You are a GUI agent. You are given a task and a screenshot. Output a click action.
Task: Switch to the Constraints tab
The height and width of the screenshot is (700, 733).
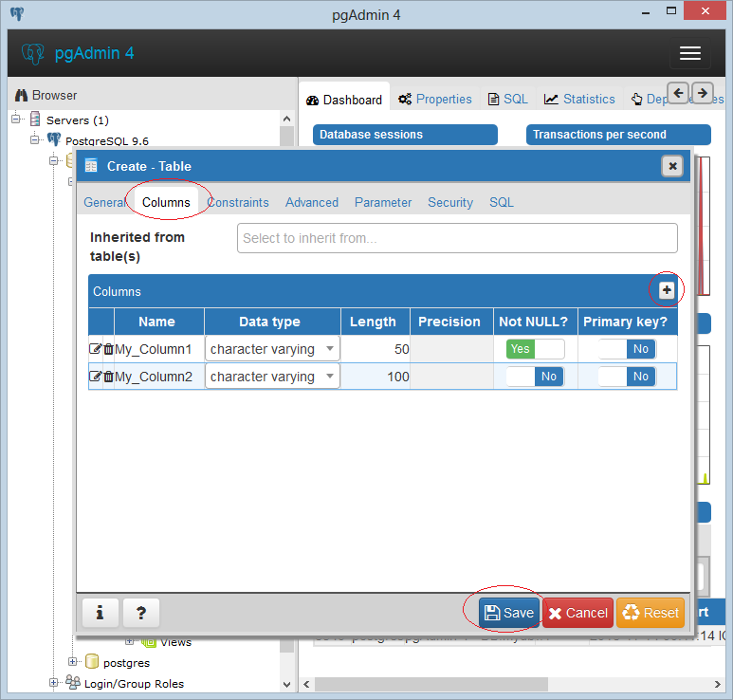pyautogui.click(x=238, y=202)
